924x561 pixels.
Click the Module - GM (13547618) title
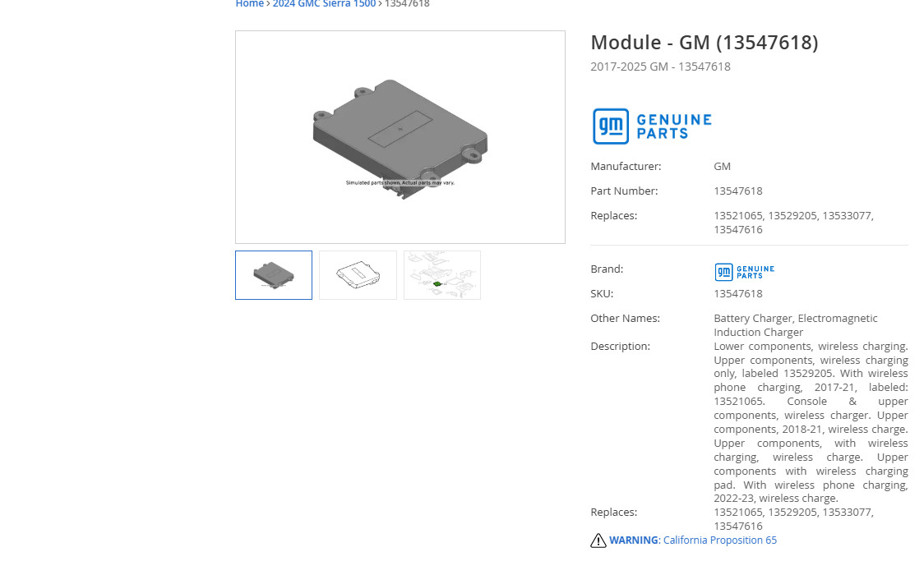(x=705, y=43)
